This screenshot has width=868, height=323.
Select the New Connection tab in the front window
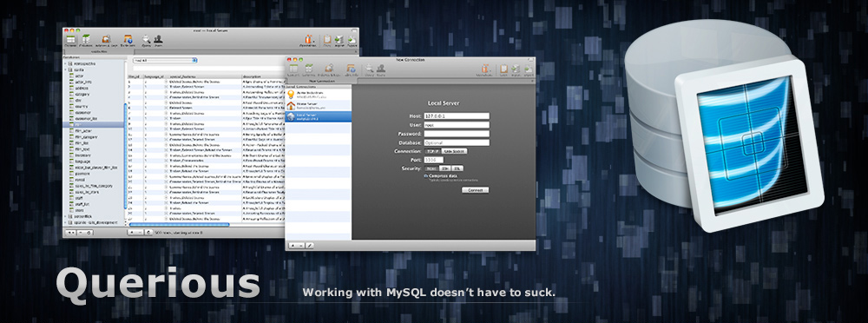[322, 81]
